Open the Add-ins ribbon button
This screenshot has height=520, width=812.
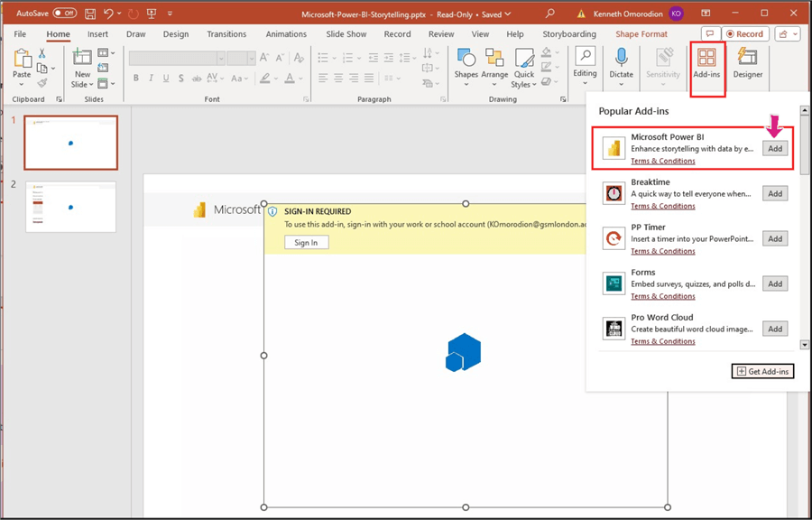pyautogui.click(x=706, y=64)
